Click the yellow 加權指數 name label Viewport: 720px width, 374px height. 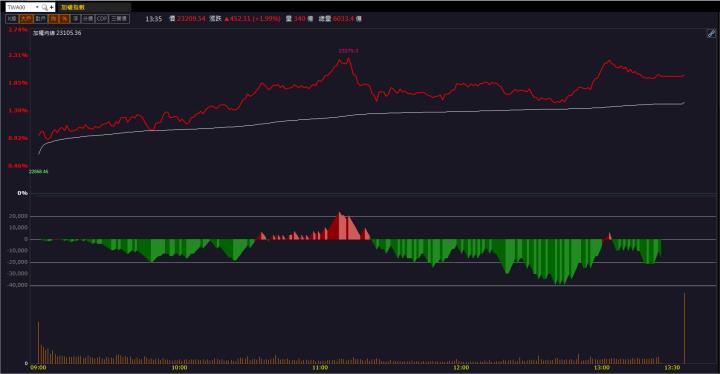(73, 7)
